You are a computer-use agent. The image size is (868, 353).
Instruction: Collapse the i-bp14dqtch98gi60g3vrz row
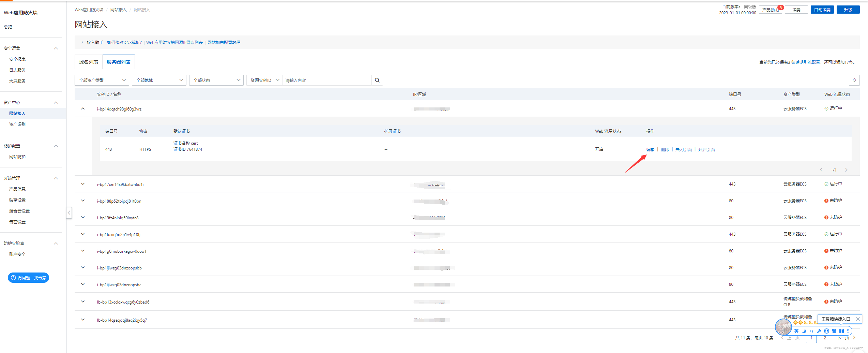tap(83, 109)
